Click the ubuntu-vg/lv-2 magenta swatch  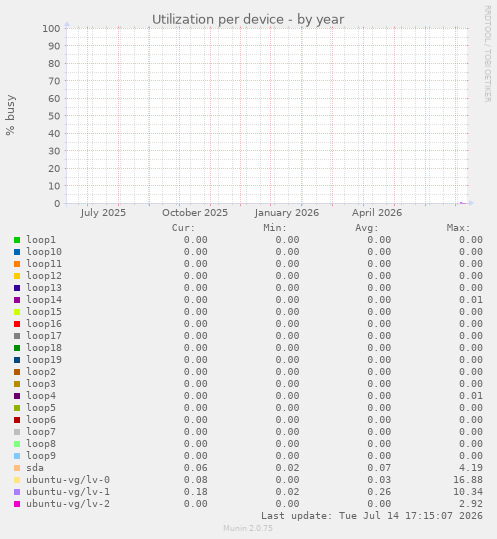point(17,504)
